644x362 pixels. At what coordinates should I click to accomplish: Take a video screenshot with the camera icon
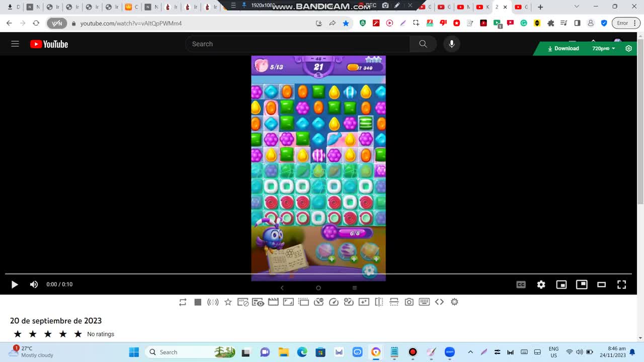point(409,302)
